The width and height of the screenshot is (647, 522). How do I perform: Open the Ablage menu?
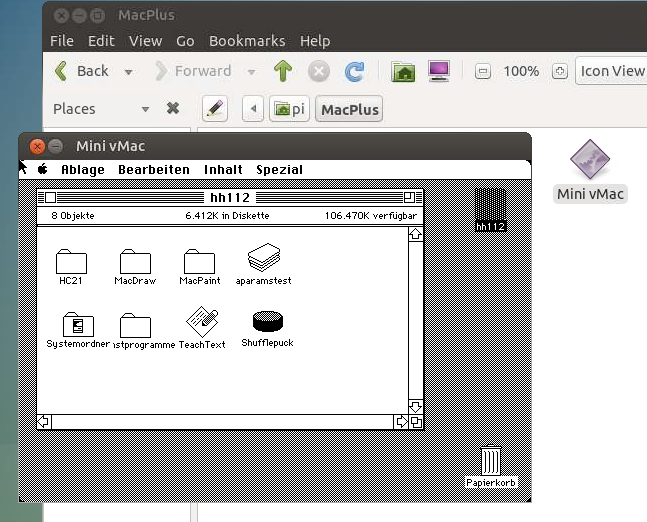click(x=83, y=170)
